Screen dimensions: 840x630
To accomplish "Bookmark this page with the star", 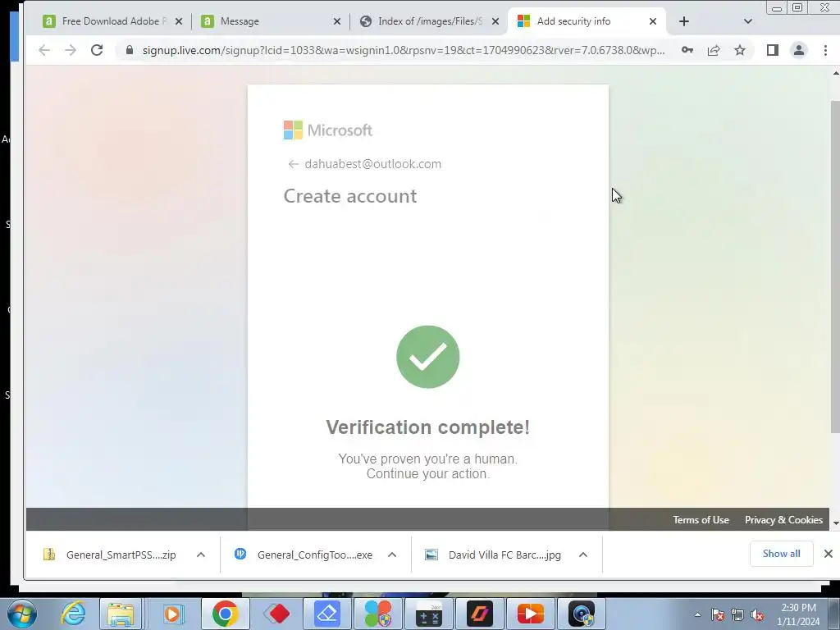I will (x=740, y=50).
